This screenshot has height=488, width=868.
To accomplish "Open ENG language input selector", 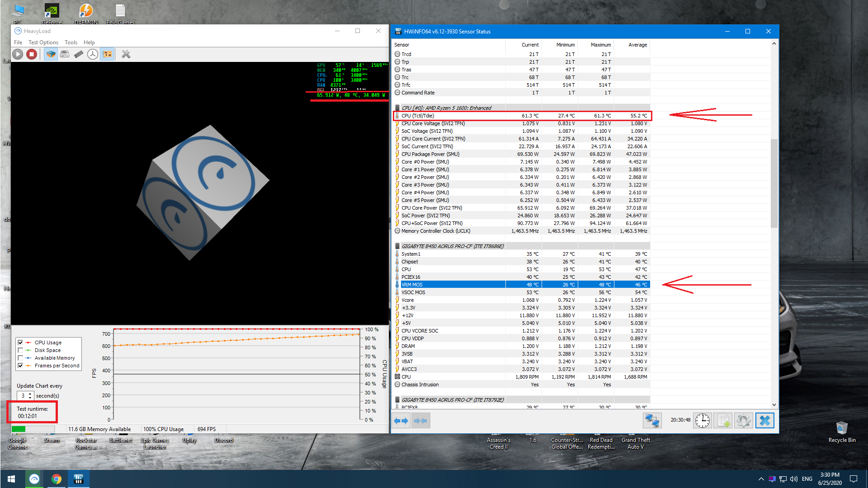I will click(807, 479).
